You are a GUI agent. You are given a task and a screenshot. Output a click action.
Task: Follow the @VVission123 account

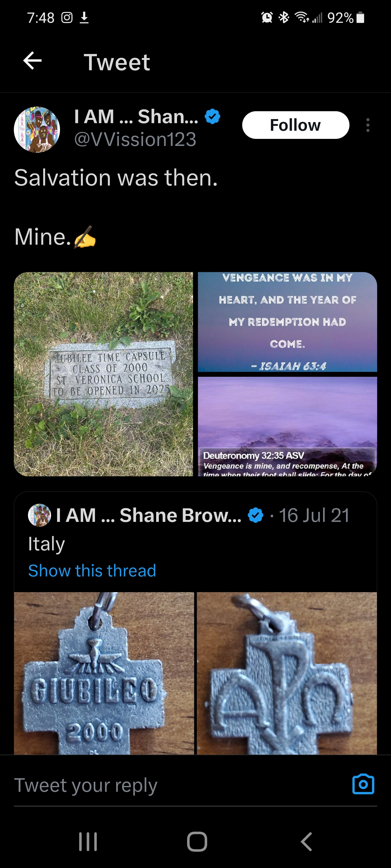pyautogui.click(x=295, y=125)
